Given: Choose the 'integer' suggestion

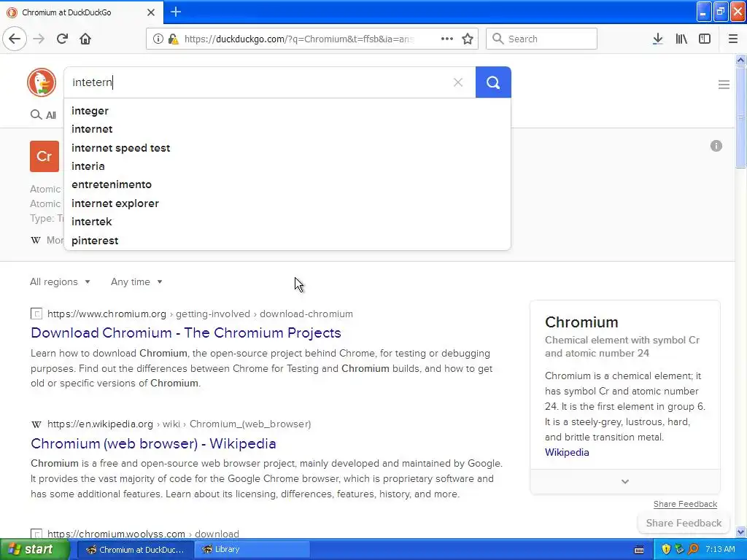Looking at the screenshot, I should tap(287, 111).
